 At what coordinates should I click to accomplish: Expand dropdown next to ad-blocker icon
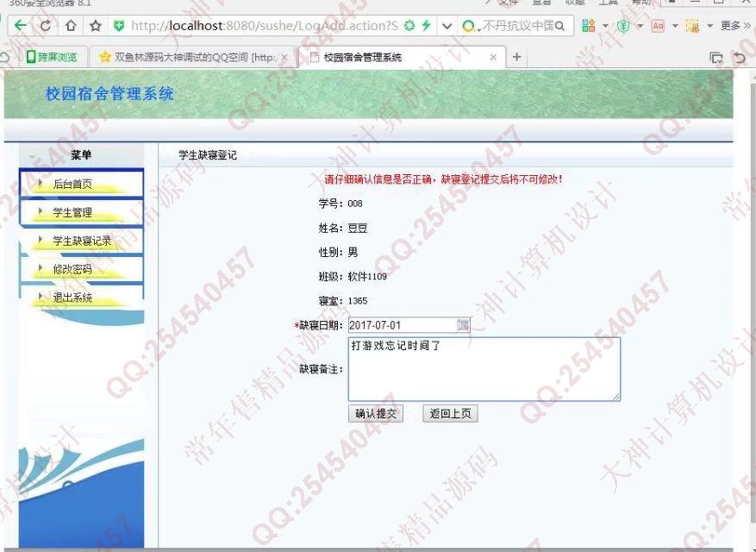coord(675,26)
